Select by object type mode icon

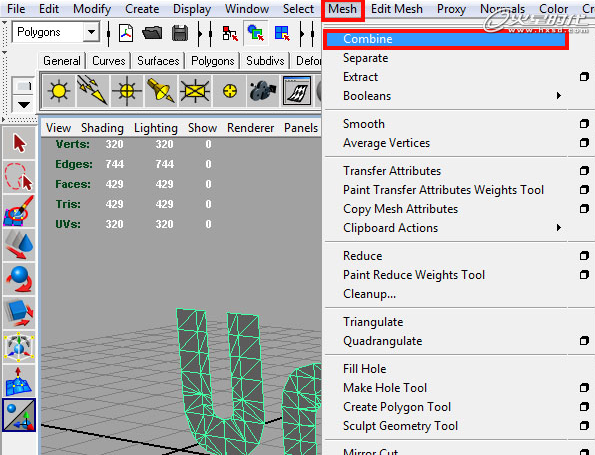pyautogui.click(x=255, y=33)
